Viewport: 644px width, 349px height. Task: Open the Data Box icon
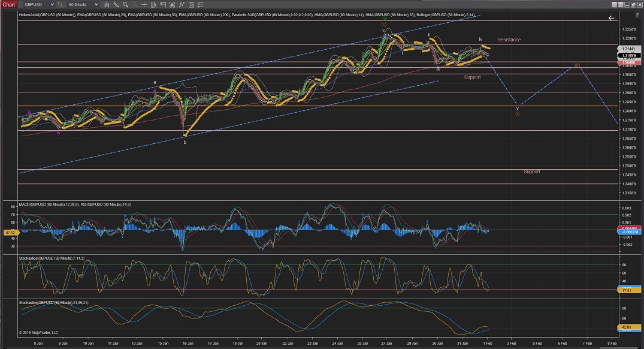click(153, 4)
